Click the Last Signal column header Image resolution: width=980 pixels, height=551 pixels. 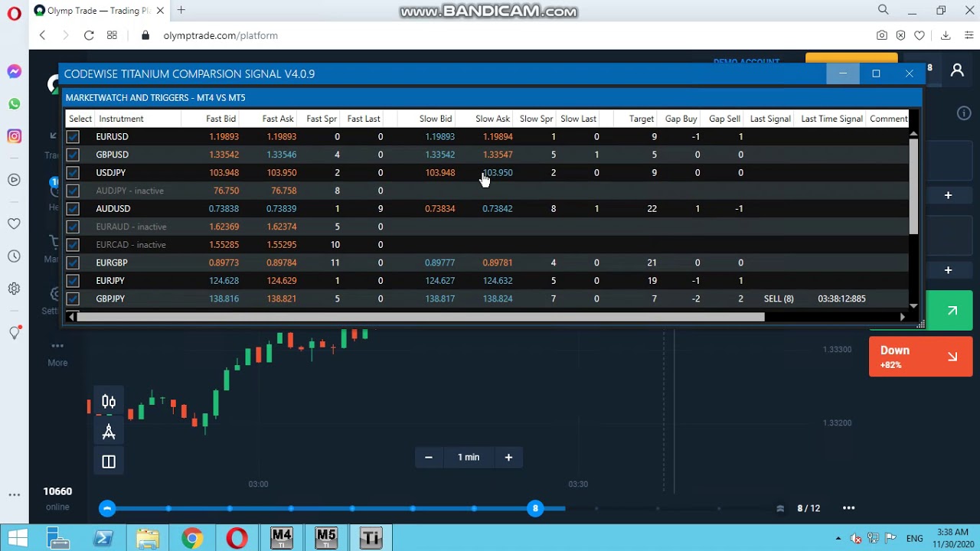click(x=770, y=119)
